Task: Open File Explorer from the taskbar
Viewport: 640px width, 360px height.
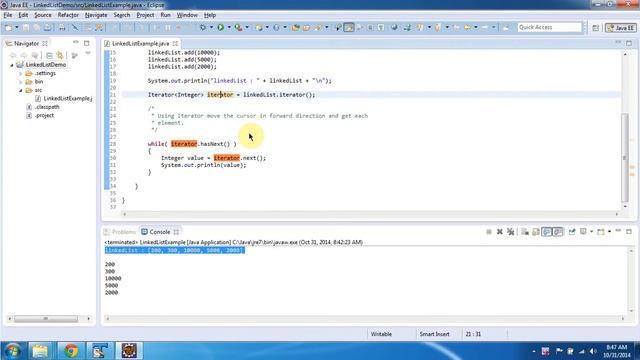Action: click(40, 351)
